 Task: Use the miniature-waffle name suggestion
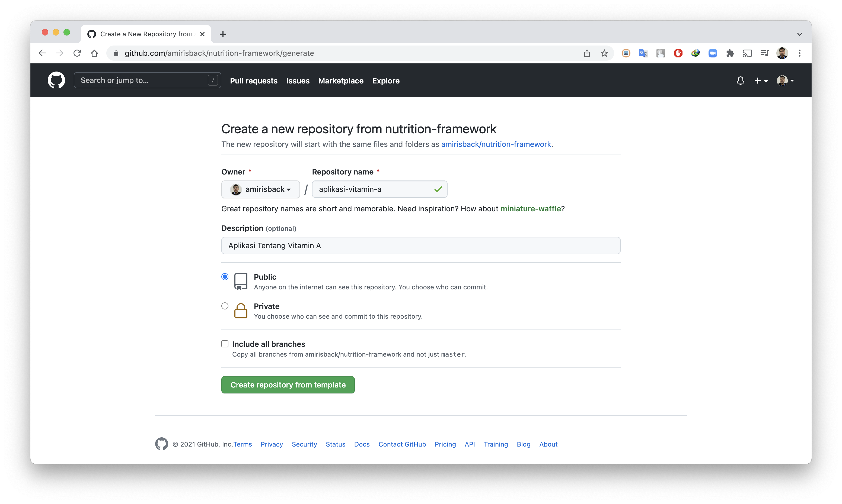tap(530, 209)
